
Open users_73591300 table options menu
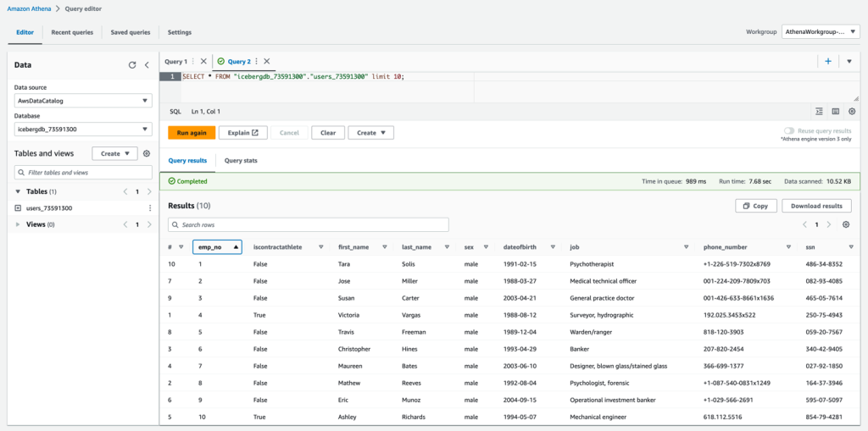click(x=150, y=208)
